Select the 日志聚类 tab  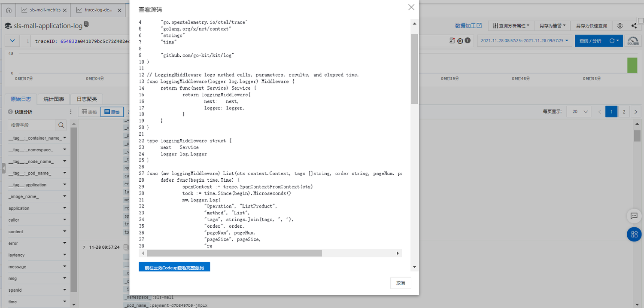click(87, 99)
